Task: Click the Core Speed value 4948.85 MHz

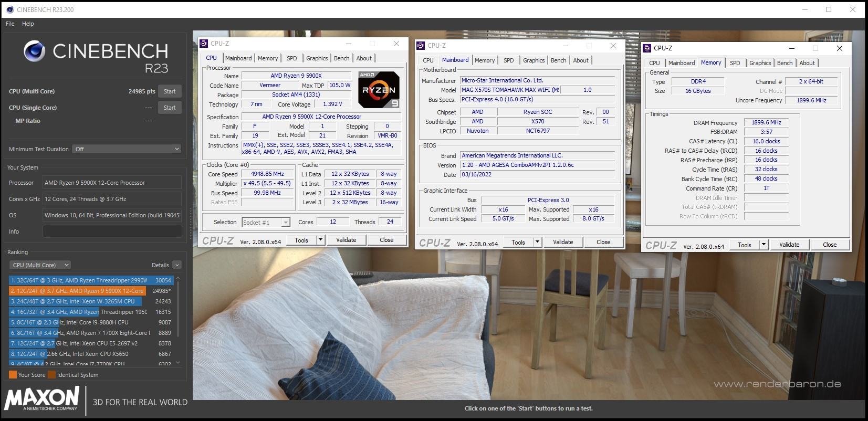Action: pyautogui.click(x=268, y=174)
